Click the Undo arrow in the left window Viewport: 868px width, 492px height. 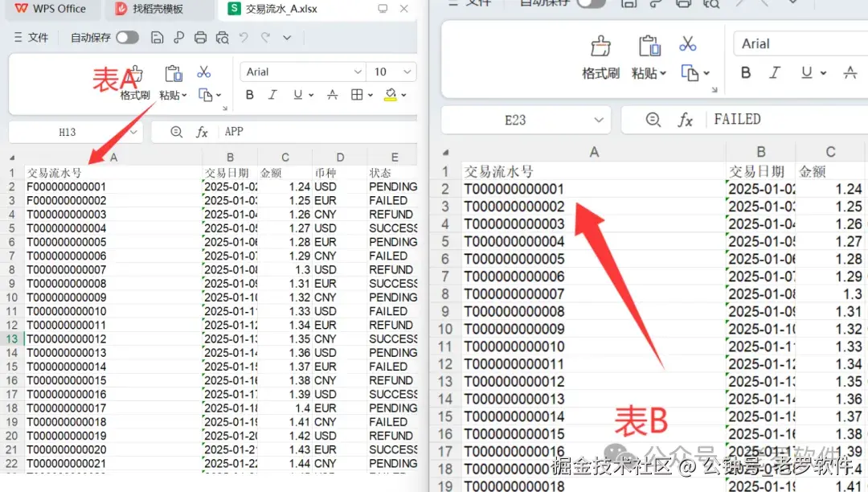click(244, 38)
